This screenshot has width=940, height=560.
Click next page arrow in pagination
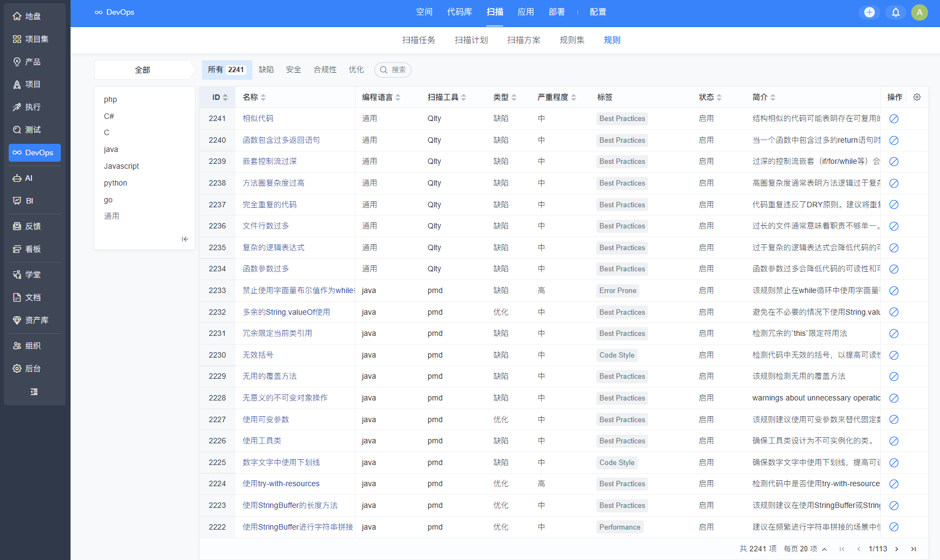897,549
